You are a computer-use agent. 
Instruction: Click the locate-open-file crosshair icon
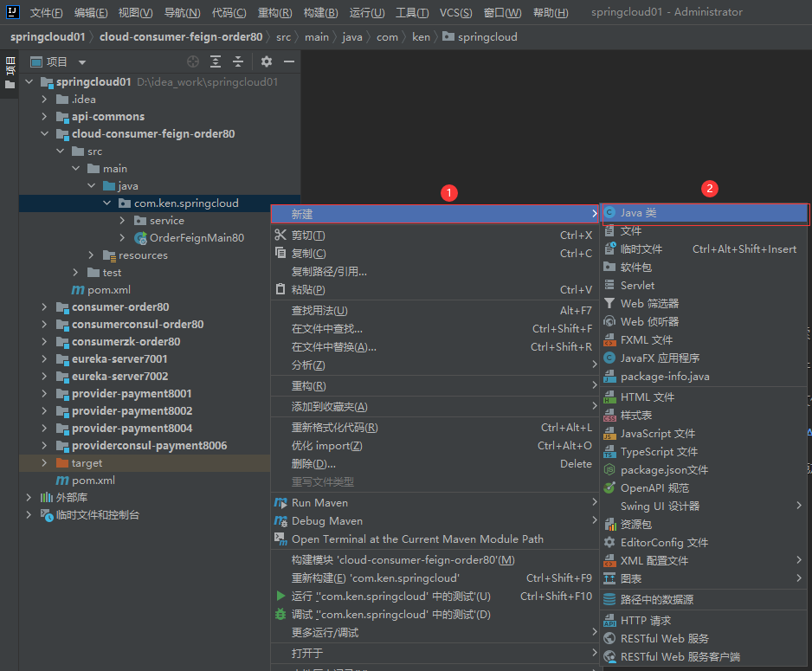(x=193, y=61)
